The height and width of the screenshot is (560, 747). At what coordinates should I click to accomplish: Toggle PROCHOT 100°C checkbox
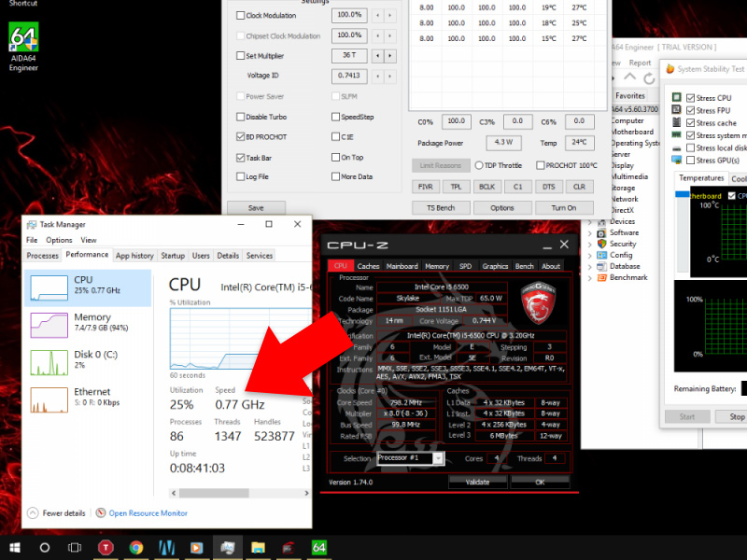tap(541, 165)
